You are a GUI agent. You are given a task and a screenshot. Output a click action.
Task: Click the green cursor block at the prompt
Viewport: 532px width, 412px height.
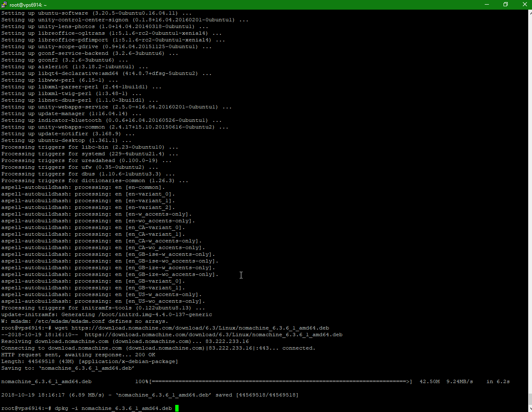(x=177, y=408)
